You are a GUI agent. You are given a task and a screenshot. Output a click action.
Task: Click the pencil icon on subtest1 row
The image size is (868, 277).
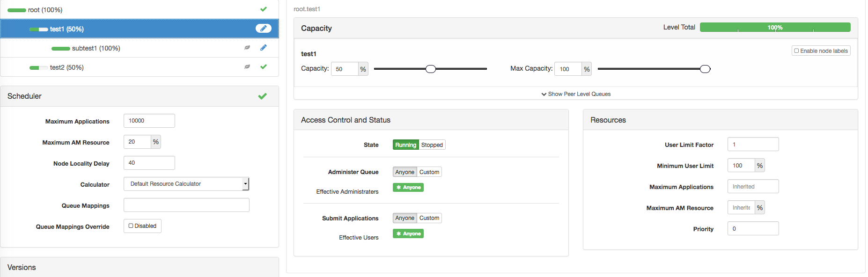point(264,48)
